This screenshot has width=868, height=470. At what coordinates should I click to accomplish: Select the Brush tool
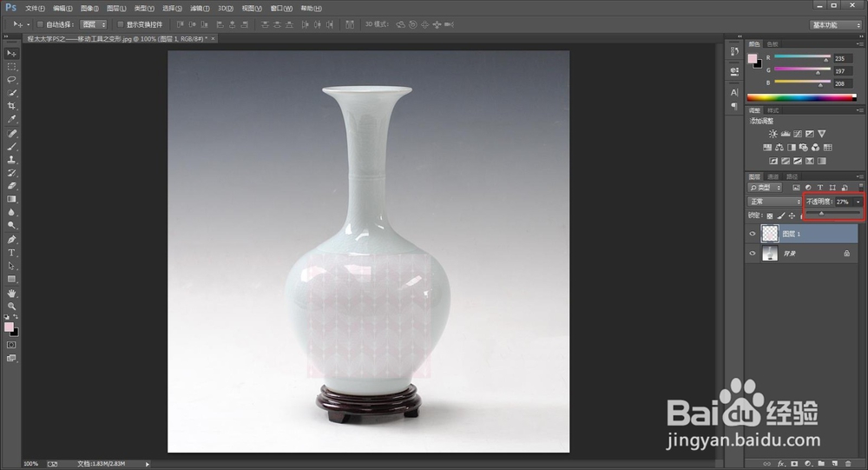11,147
